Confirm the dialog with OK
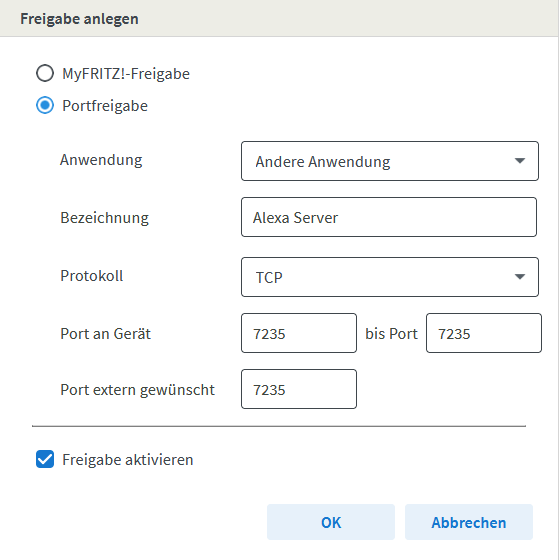Image resolution: width=559 pixels, height=560 pixels. [x=331, y=522]
